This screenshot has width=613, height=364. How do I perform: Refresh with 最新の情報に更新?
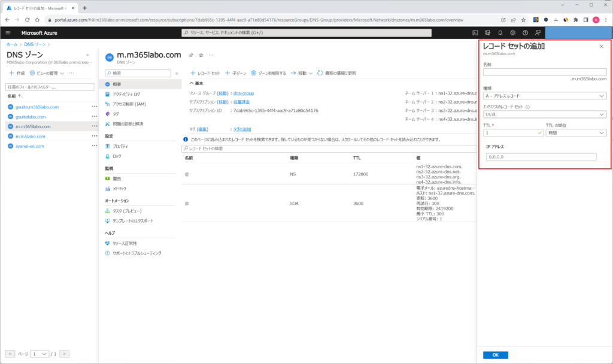[x=336, y=73]
